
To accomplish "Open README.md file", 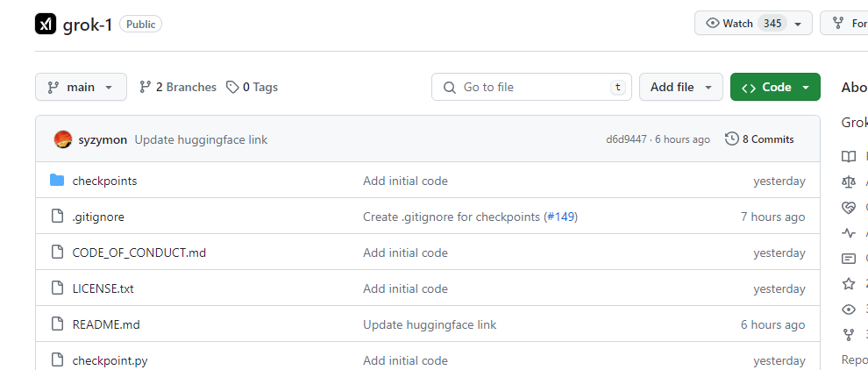I will pyautogui.click(x=106, y=325).
